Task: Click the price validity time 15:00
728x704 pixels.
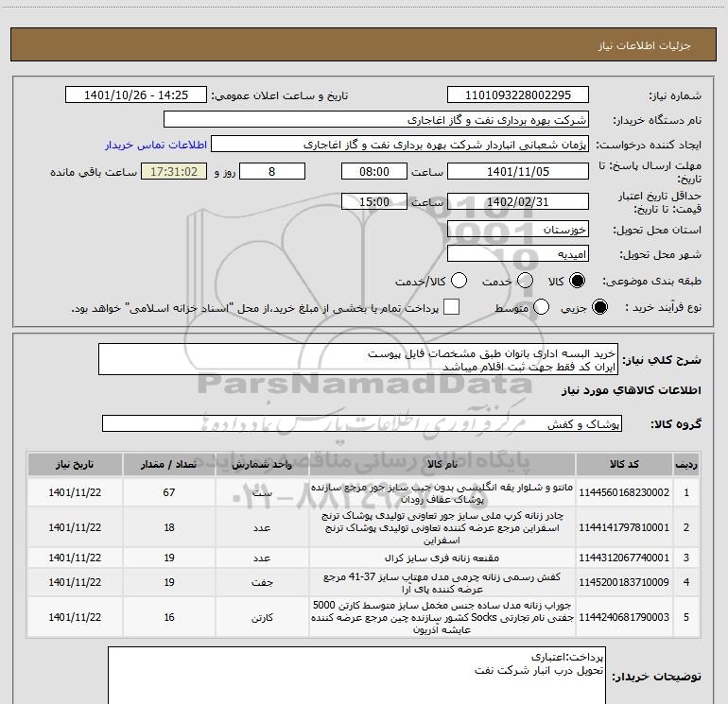Action: pyautogui.click(x=374, y=202)
